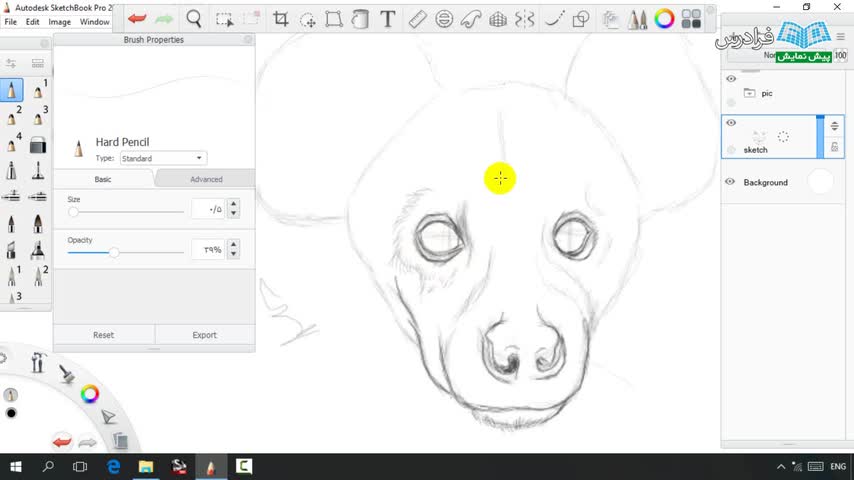Open the Perspective Guides tool
854x480 pixels.
click(498, 19)
